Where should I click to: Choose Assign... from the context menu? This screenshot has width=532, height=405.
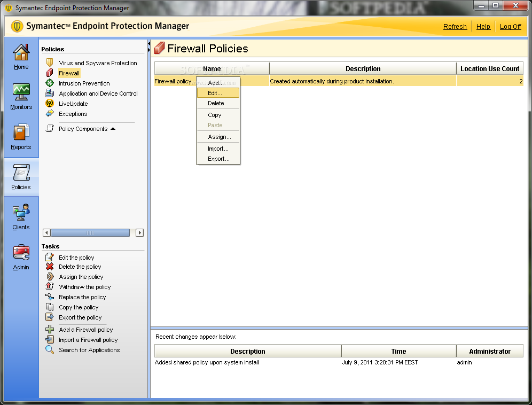pos(218,137)
